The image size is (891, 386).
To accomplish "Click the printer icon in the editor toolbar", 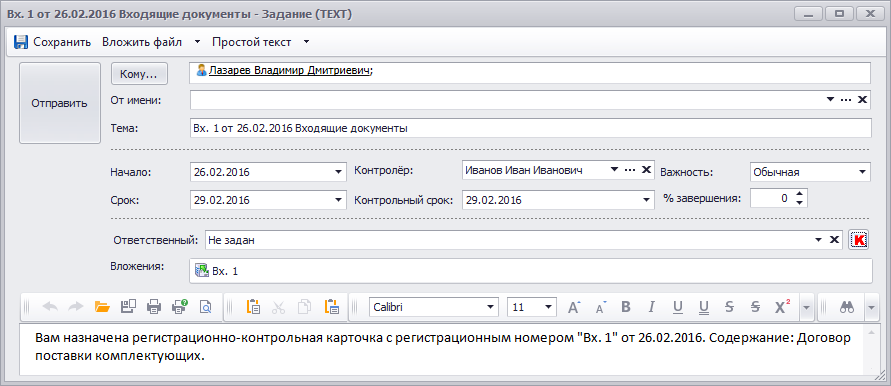I will 154,308.
